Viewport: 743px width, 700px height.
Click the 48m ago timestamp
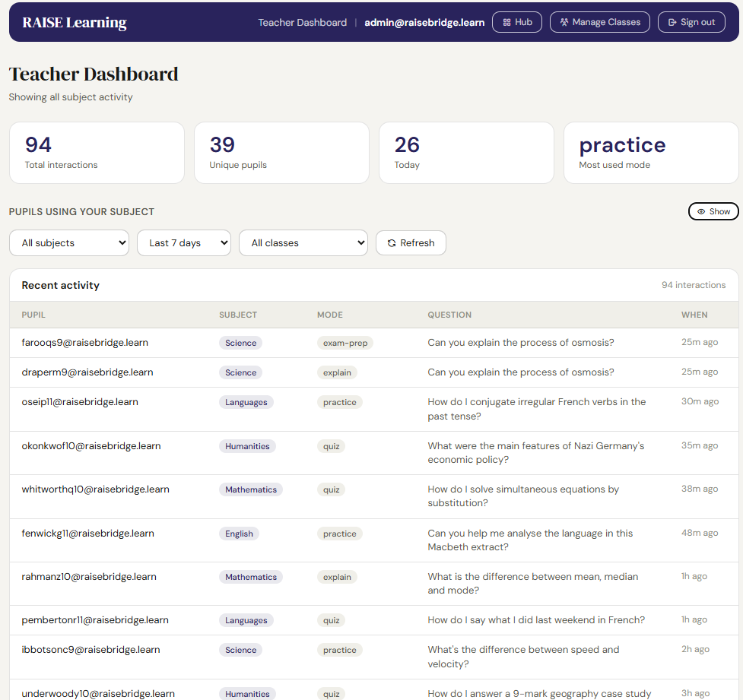point(700,533)
